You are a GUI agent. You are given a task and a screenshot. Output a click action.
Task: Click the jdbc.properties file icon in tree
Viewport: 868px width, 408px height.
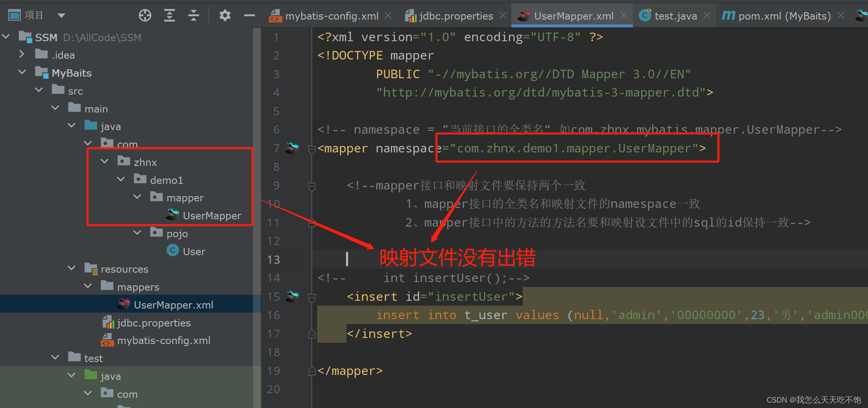pos(108,322)
